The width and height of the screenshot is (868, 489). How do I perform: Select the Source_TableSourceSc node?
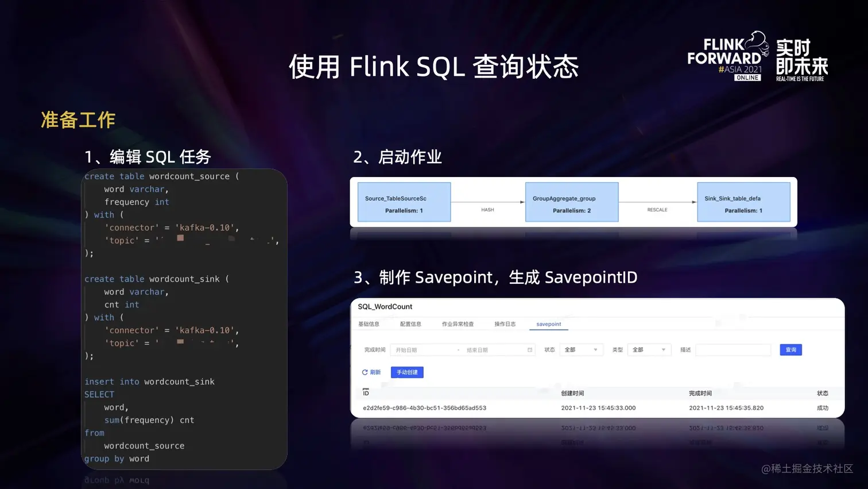pos(404,202)
